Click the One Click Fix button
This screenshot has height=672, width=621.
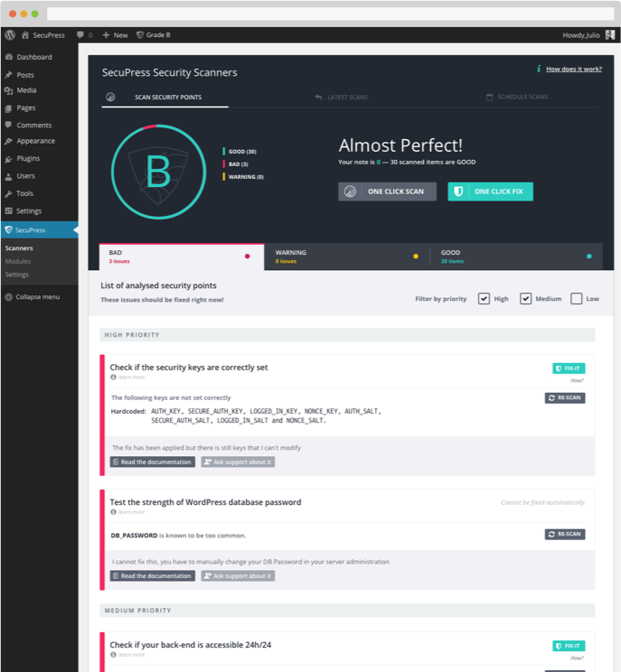pyautogui.click(x=491, y=191)
